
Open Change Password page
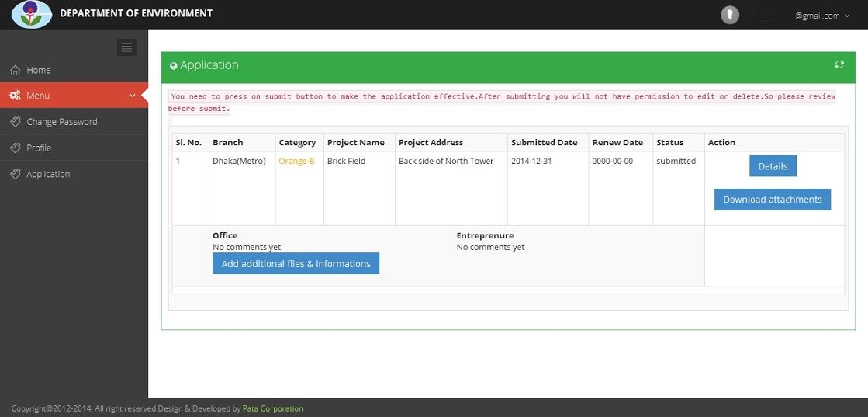[x=74, y=121]
